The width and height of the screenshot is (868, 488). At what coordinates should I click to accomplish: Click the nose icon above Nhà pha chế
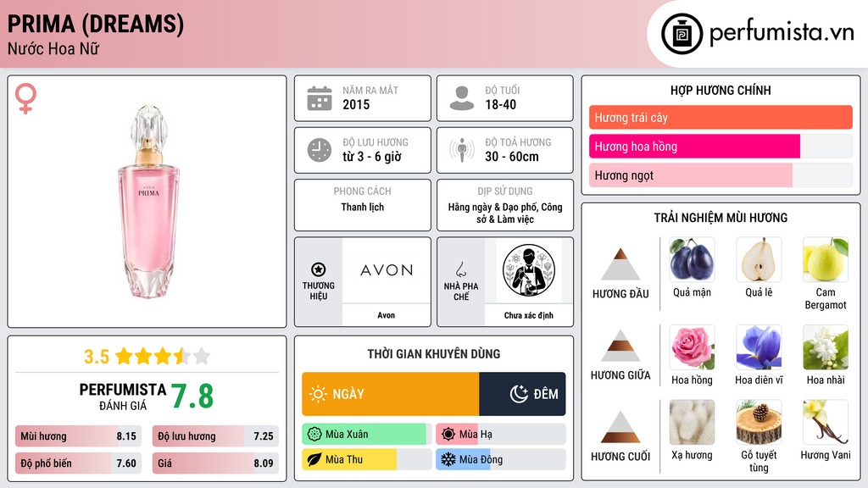pos(460,269)
